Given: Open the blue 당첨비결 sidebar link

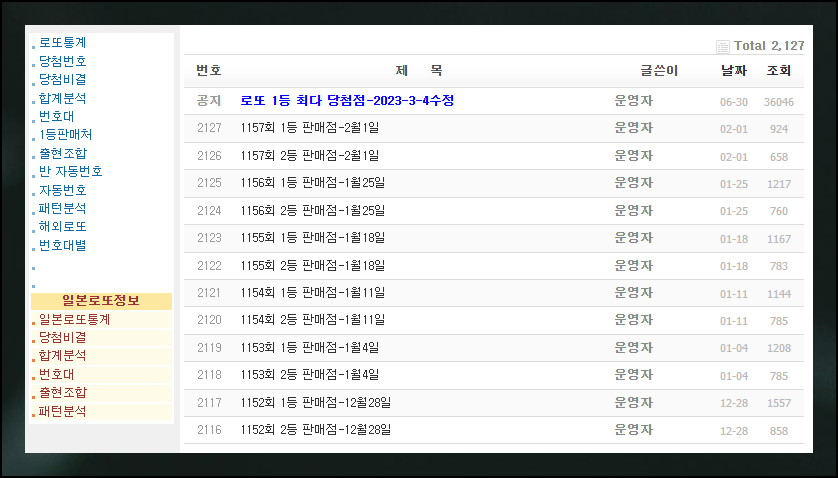Looking at the screenshot, I should 63,79.
